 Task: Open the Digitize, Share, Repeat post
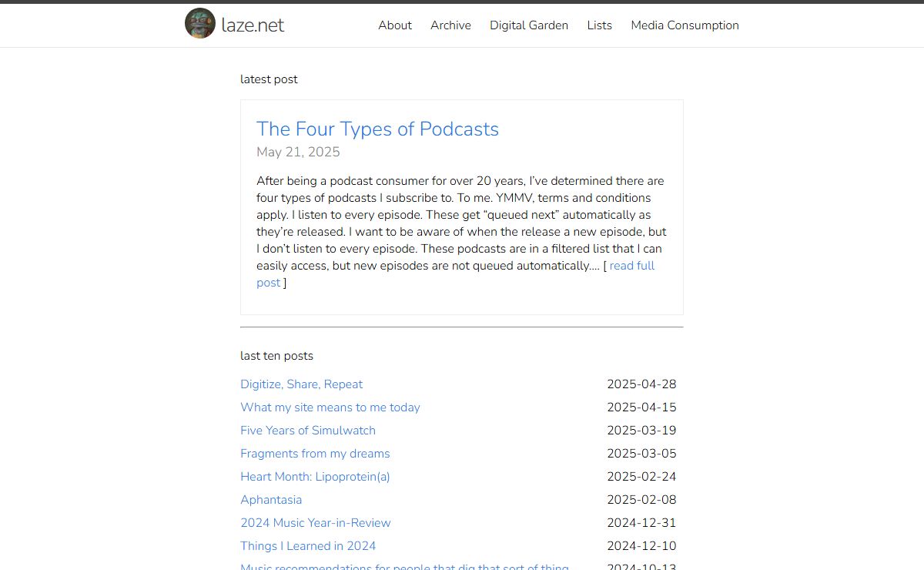click(301, 384)
